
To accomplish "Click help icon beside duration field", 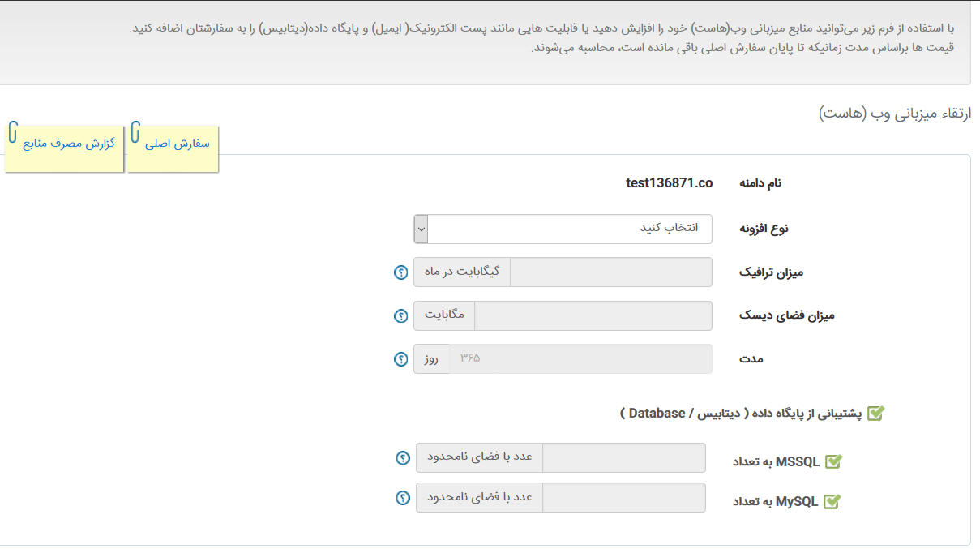I will 400,359.
